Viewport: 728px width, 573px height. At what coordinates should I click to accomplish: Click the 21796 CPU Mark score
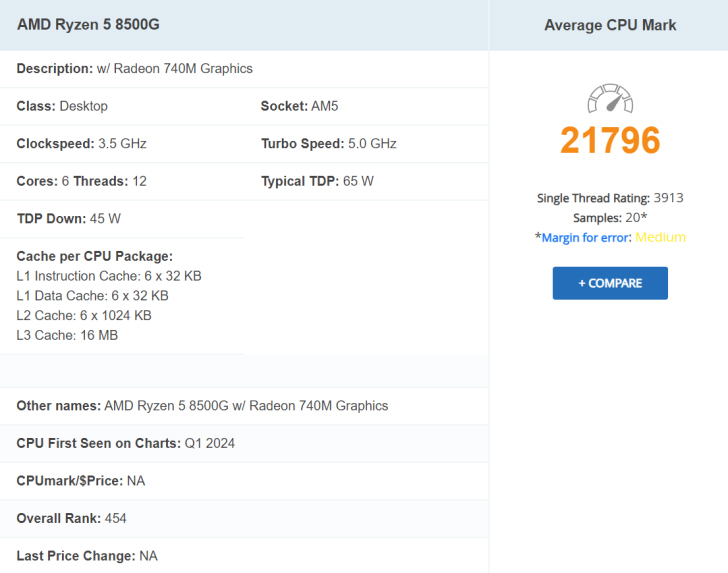pos(610,140)
